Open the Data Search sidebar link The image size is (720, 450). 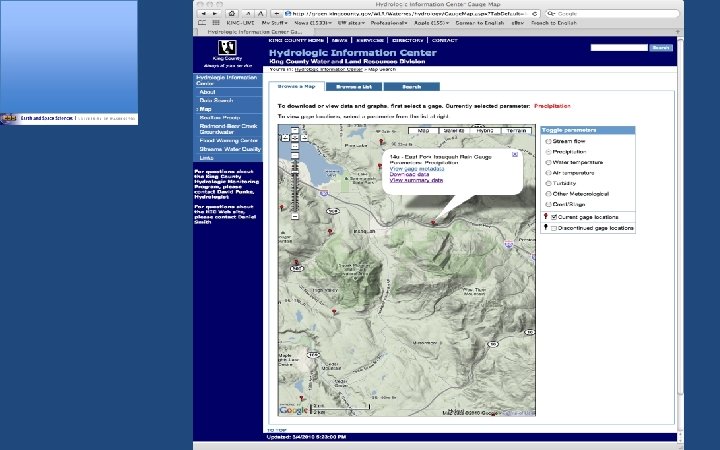216,101
